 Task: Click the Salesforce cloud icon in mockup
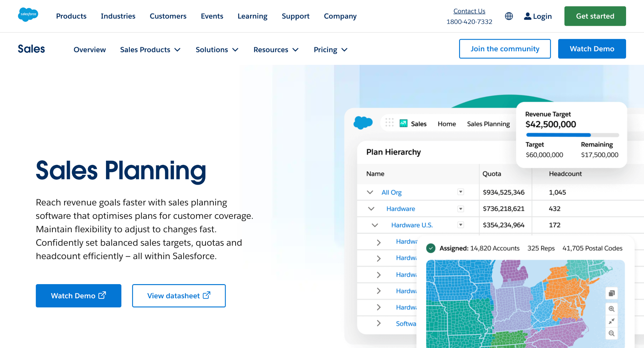click(363, 122)
